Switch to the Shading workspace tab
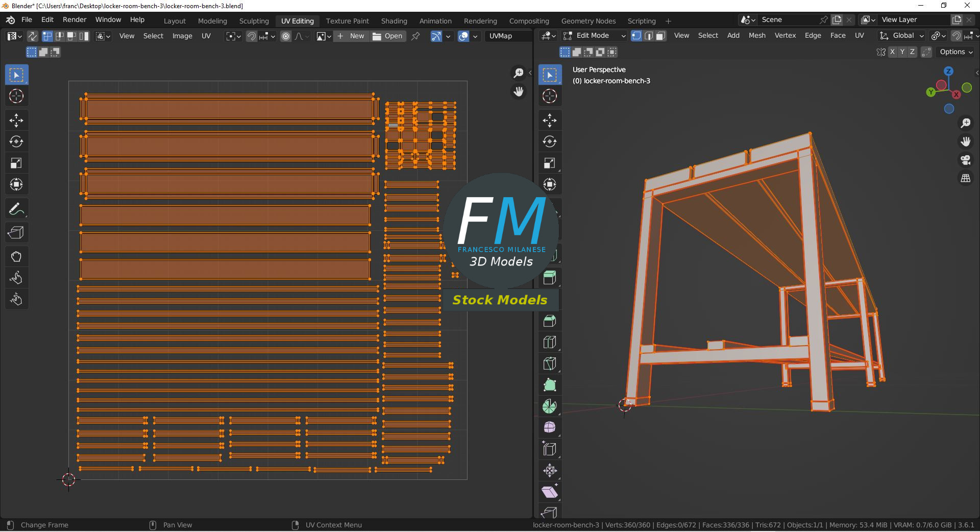 coord(394,21)
